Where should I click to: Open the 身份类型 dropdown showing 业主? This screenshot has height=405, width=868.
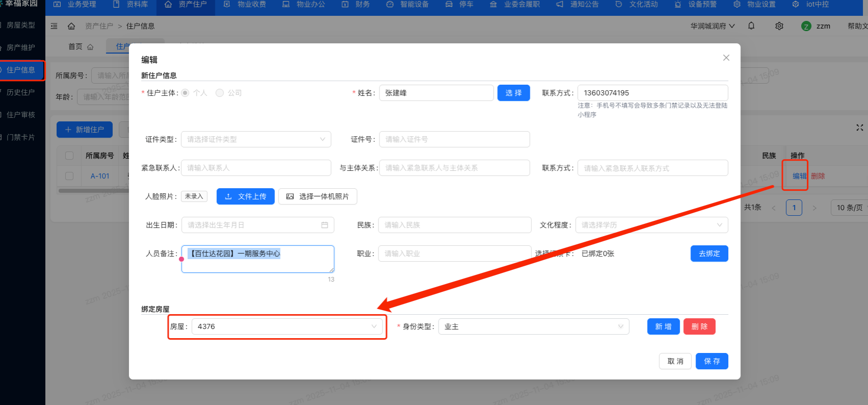point(533,326)
